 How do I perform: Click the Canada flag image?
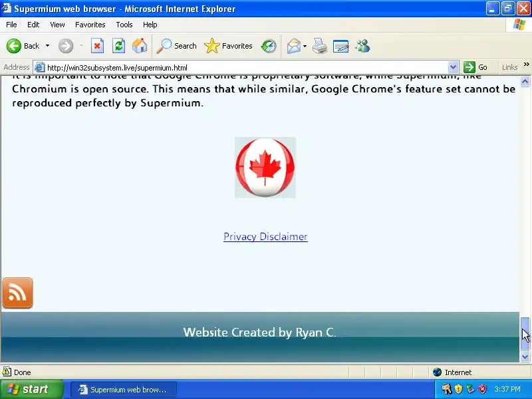(x=265, y=168)
